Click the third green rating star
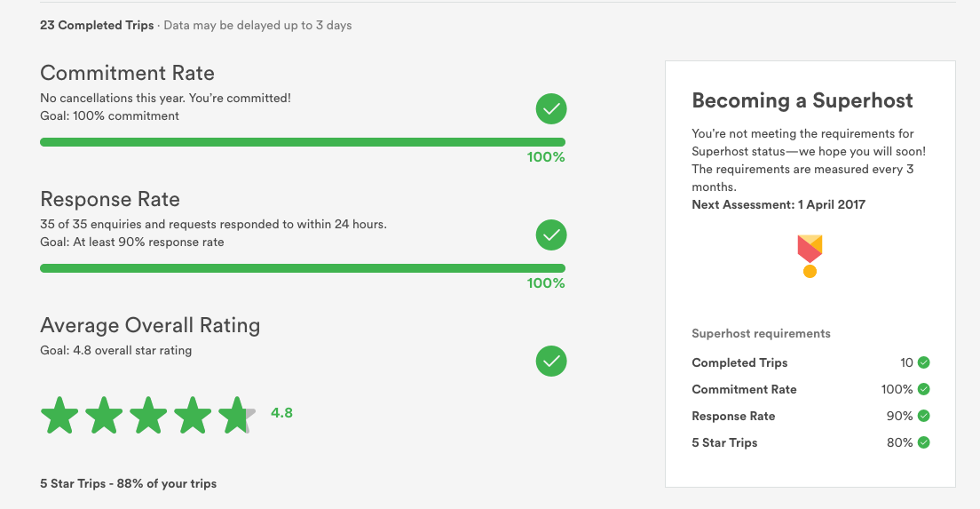980x509 pixels. [148, 416]
